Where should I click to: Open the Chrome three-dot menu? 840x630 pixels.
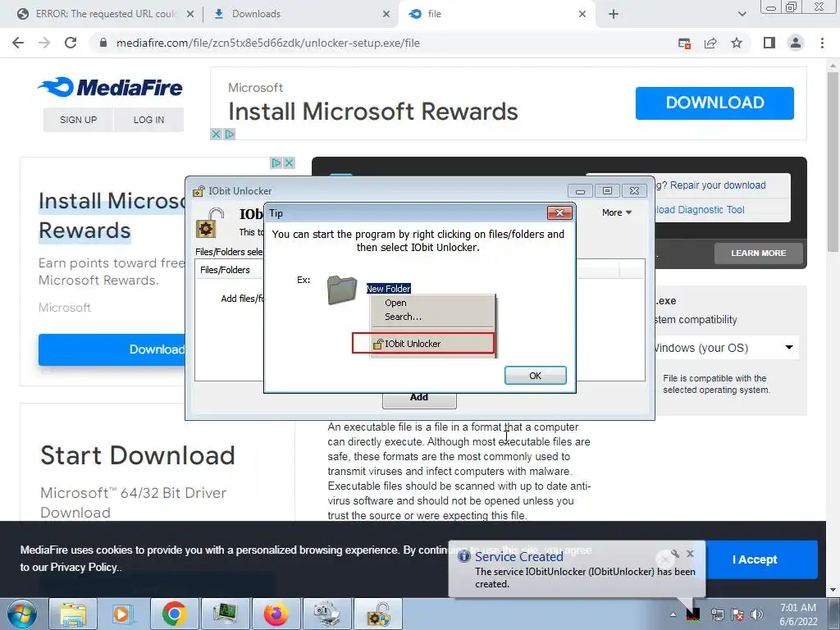pyautogui.click(x=822, y=43)
